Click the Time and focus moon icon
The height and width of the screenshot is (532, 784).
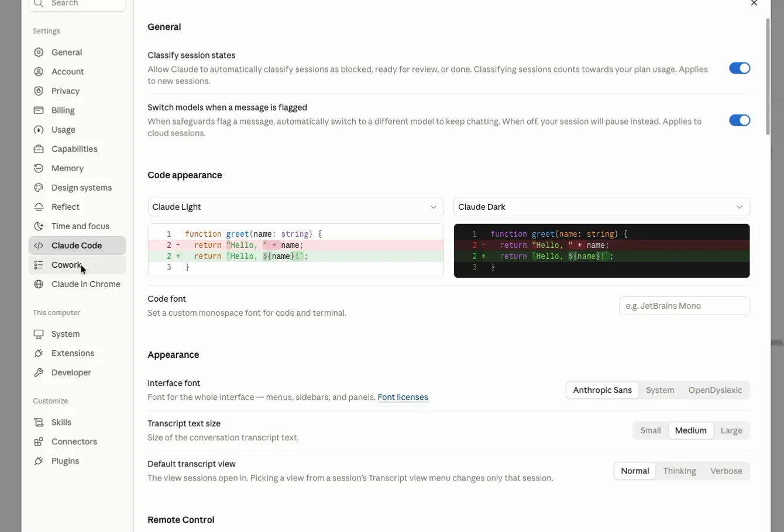[39, 226]
